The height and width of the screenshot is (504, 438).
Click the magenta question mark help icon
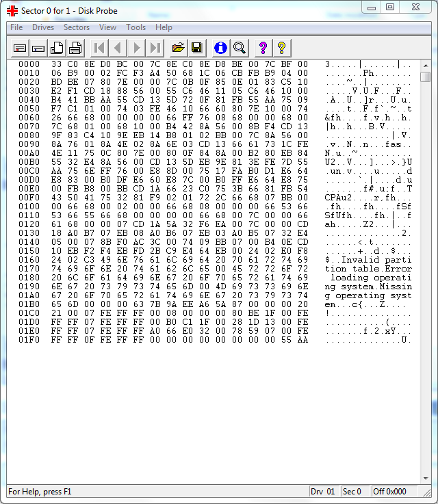pos(263,49)
